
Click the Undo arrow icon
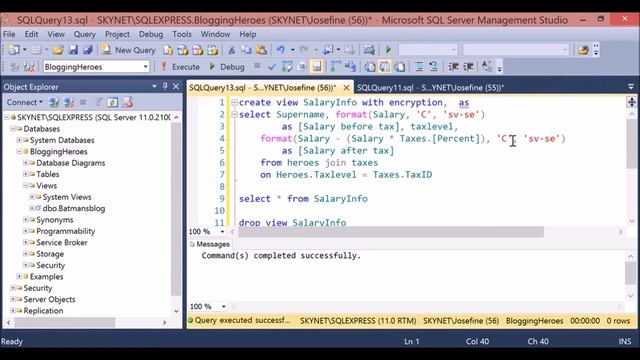280,50
